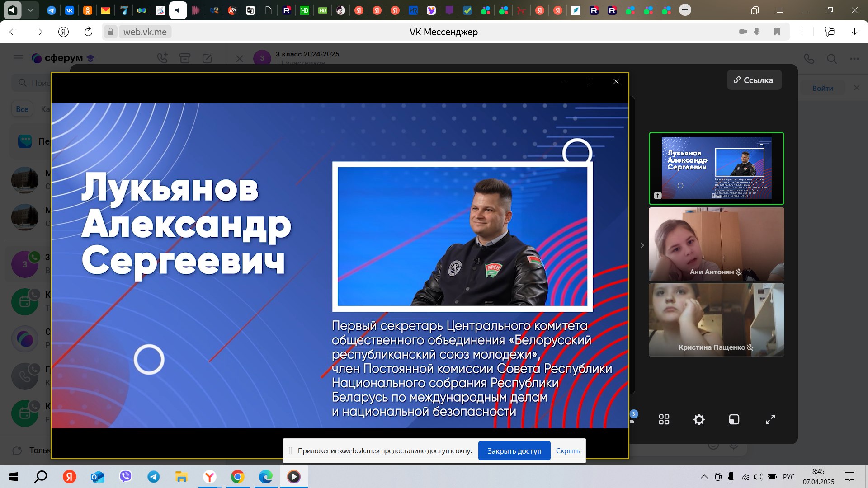Open the purple '3' class chat avatar
Image resolution: width=868 pixels, height=488 pixels.
(25, 264)
